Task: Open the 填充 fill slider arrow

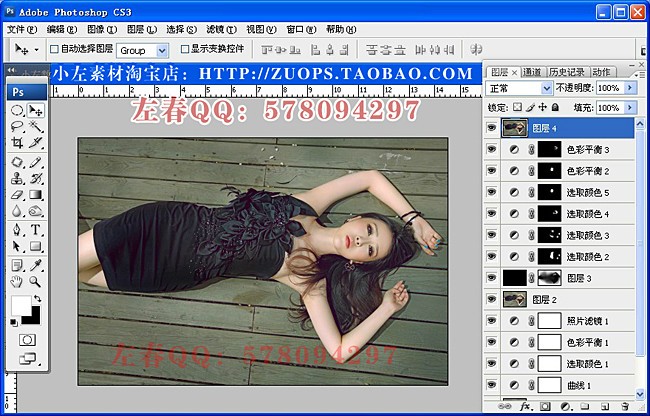Action: 631,108
